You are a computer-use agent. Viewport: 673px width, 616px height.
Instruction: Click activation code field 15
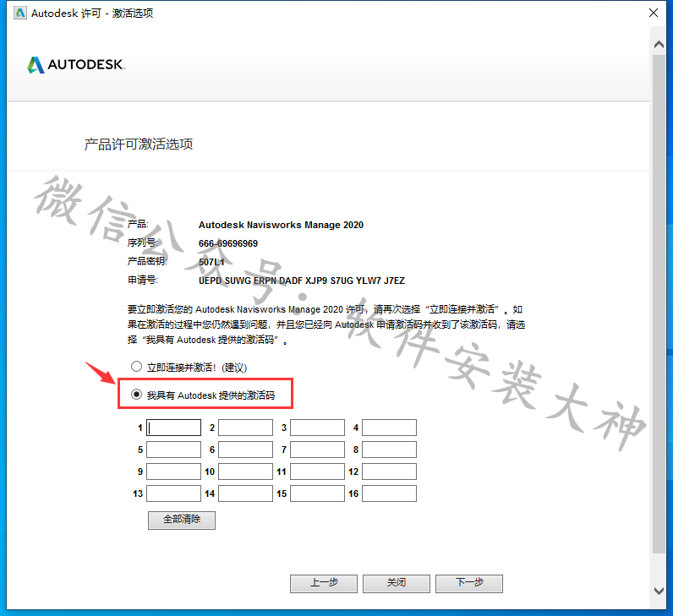tap(317, 493)
